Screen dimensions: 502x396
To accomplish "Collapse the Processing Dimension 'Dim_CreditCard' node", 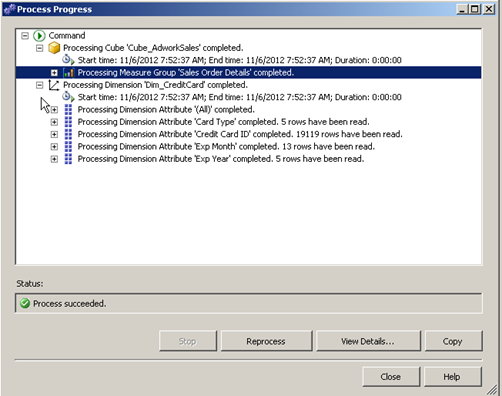I will tap(40, 85).
